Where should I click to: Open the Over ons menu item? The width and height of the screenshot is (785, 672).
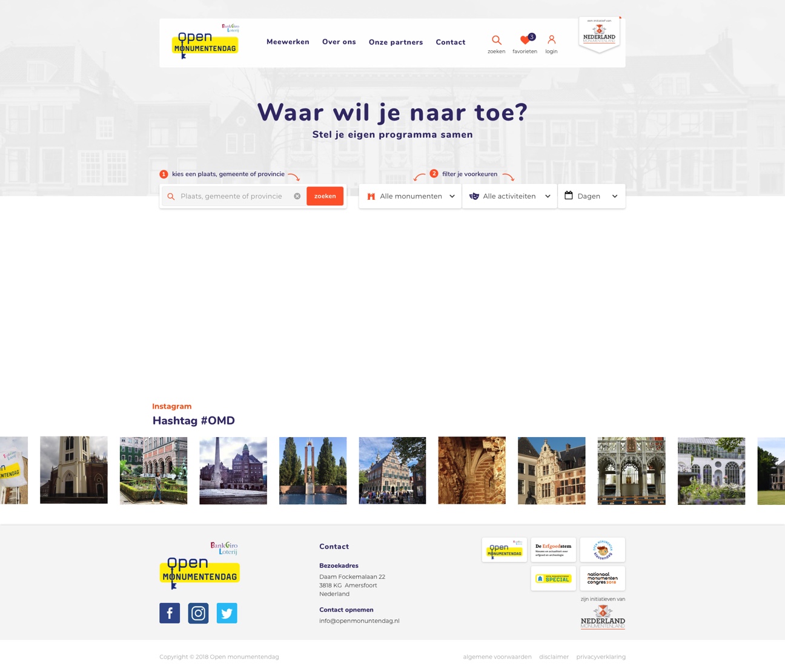click(x=339, y=42)
